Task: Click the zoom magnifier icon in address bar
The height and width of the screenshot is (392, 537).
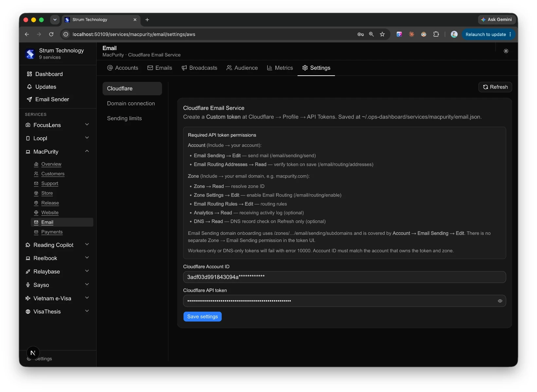Action: point(371,34)
